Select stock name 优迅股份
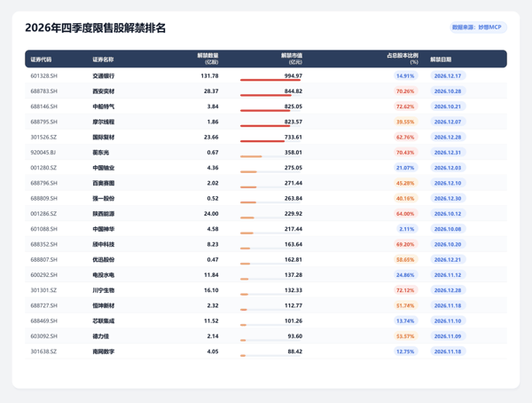 coord(104,259)
